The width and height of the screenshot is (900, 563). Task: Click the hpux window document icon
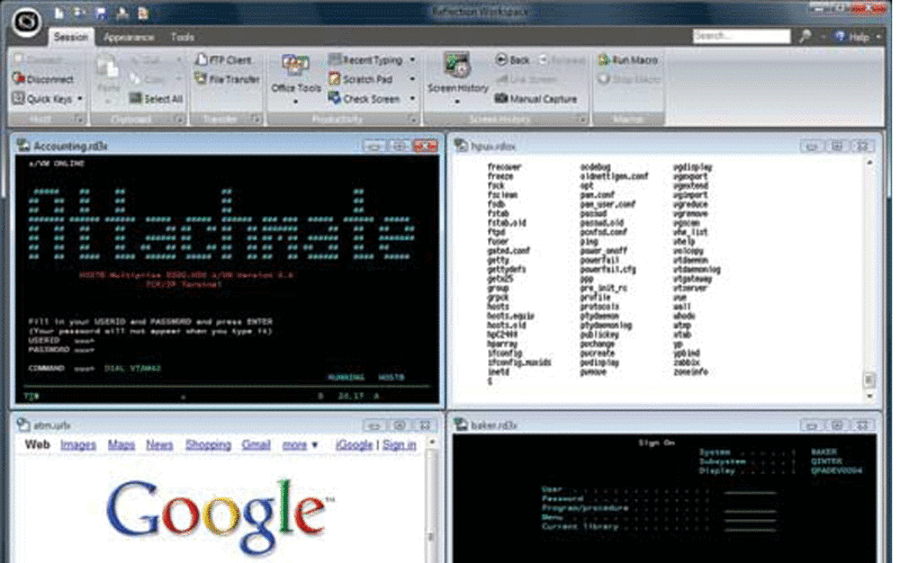tap(460, 145)
